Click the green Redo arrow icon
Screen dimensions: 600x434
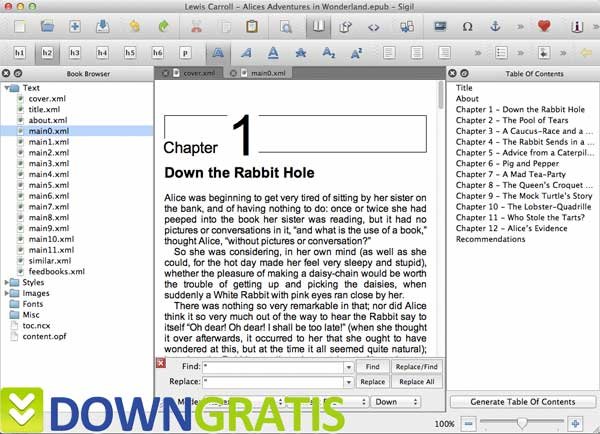coord(163,26)
